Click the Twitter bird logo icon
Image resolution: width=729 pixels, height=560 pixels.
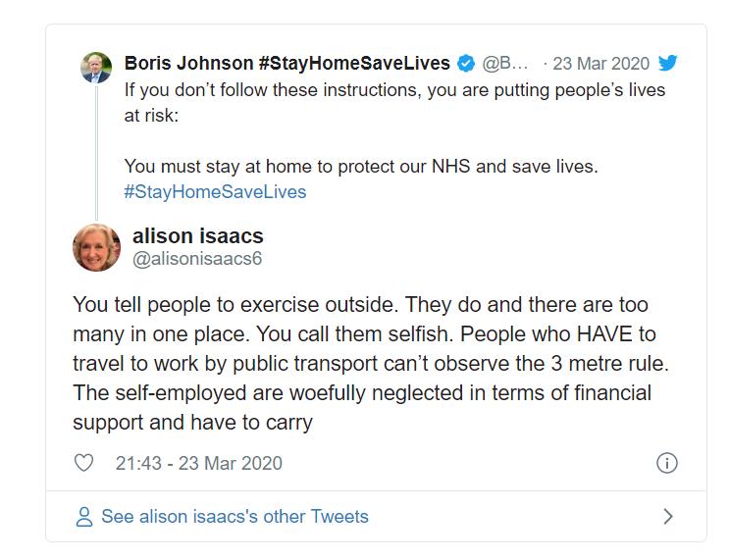(x=667, y=63)
